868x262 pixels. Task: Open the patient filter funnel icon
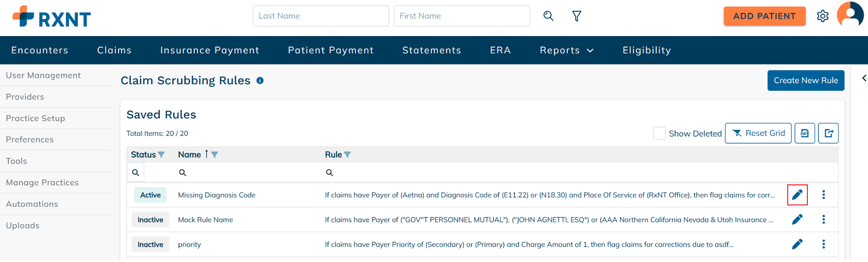click(576, 16)
